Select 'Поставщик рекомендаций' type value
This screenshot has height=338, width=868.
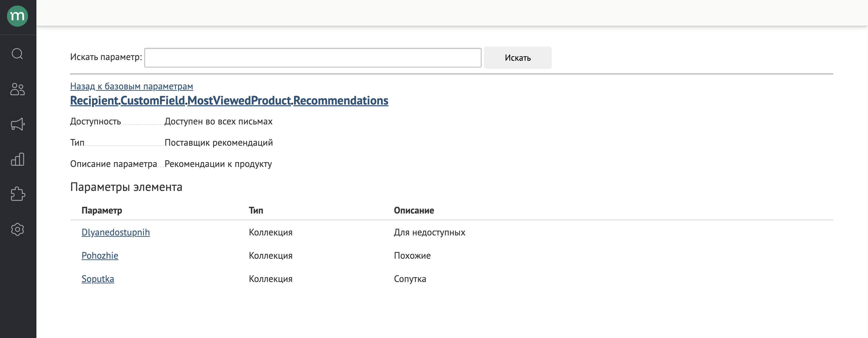tap(219, 143)
